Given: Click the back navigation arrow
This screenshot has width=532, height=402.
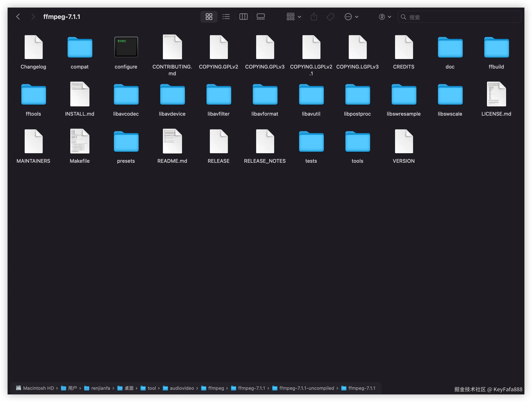Looking at the screenshot, I should [x=18, y=17].
